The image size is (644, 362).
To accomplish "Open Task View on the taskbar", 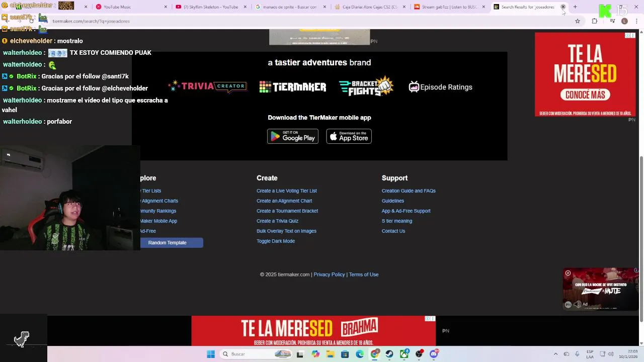I will pos(300,354).
